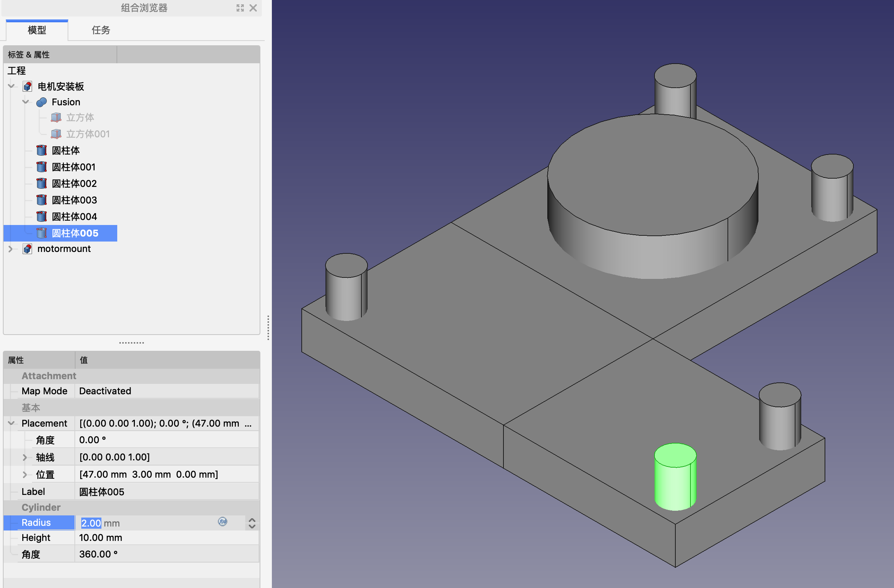The height and width of the screenshot is (588, 894).
Task: Click the 电机安装板 document icon
Action: tap(27, 86)
